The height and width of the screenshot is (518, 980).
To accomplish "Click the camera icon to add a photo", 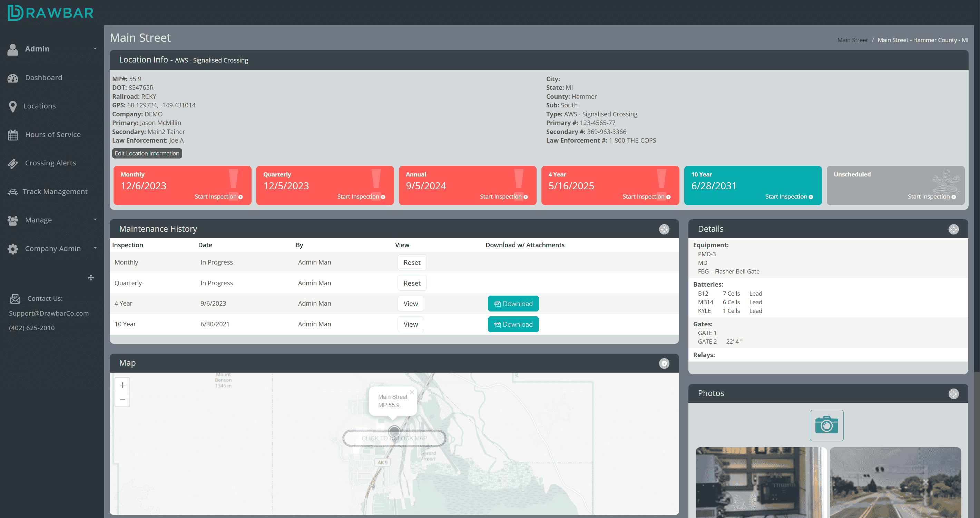I will click(x=826, y=425).
